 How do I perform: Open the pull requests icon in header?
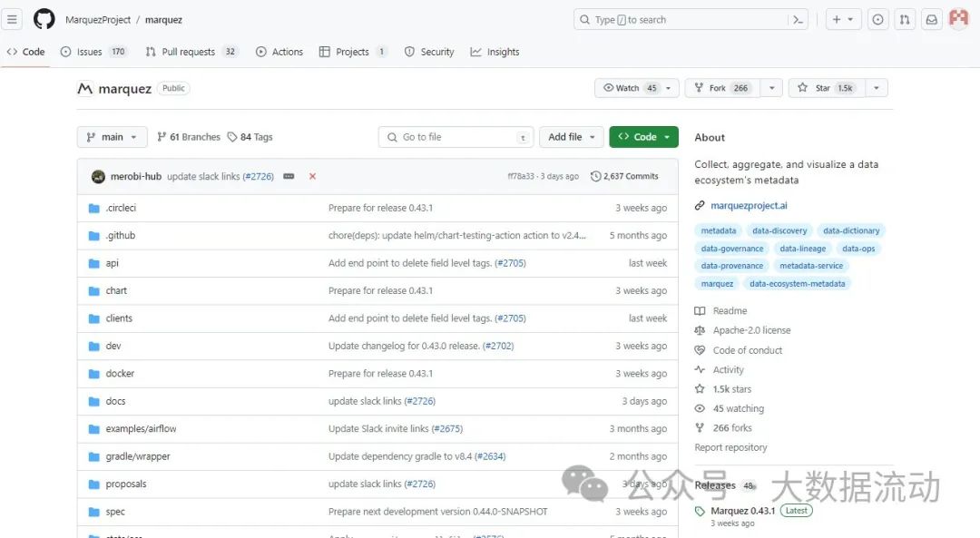(905, 20)
